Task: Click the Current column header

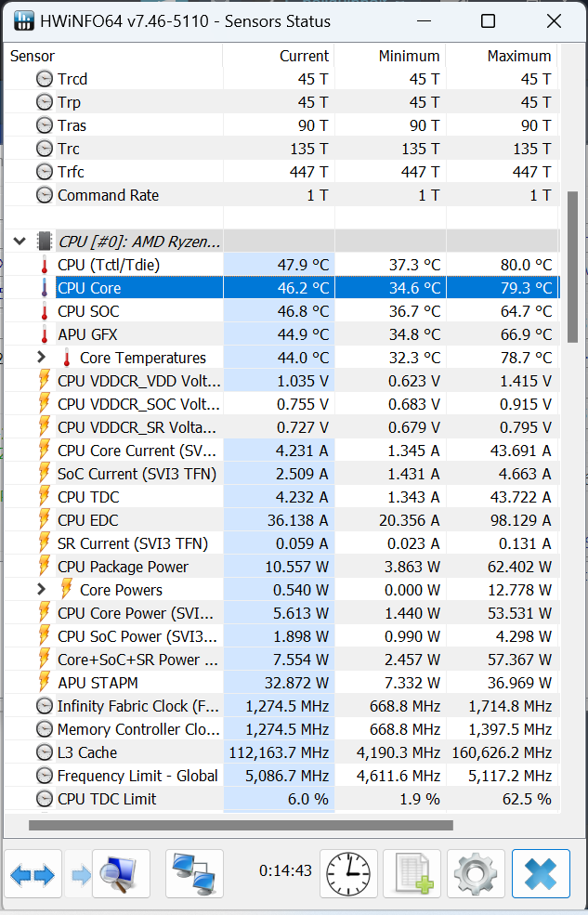Action: tap(279, 56)
